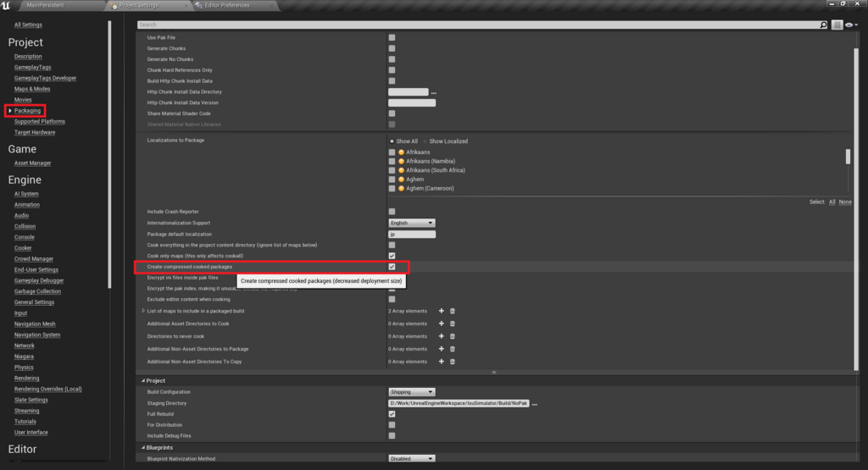868x470 pixels.
Task: Open Garbage Collection settings
Action: 37,291
